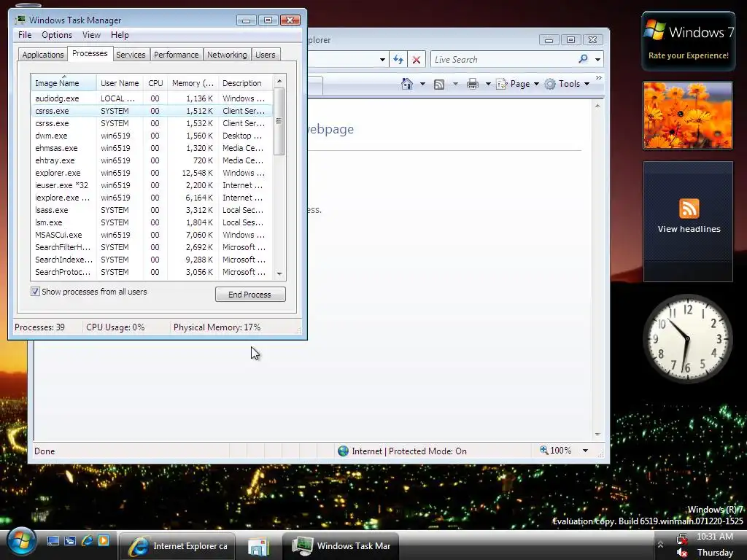Image resolution: width=747 pixels, height=560 pixels.
Task: Launch Windows Media Player from the quick launch
Action: click(104, 540)
